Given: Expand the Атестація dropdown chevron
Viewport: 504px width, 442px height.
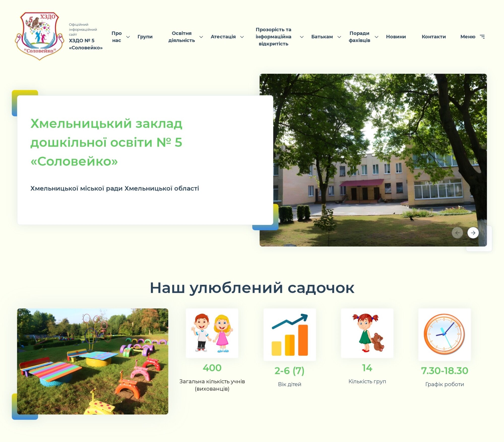Looking at the screenshot, I should [242, 37].
